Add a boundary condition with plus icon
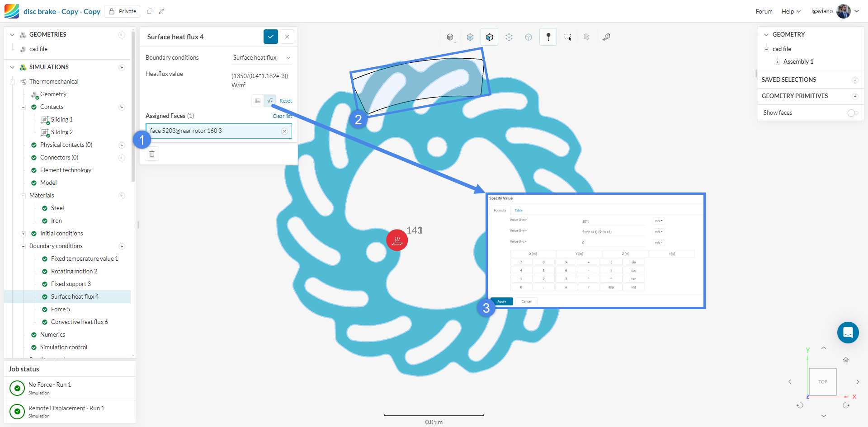Screen dimensions: 868x427 click(122, 246)
